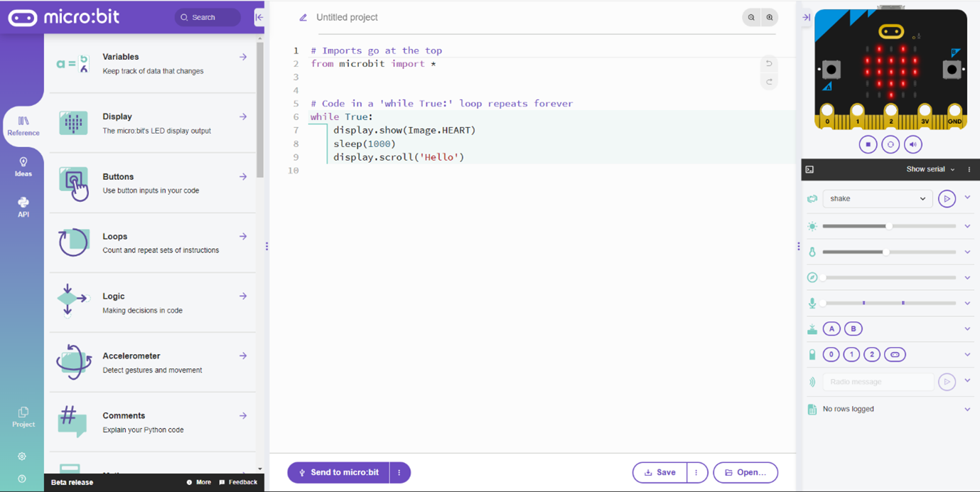Expand Show serial panel
The image size is (980, 492).
coord(930,169)
